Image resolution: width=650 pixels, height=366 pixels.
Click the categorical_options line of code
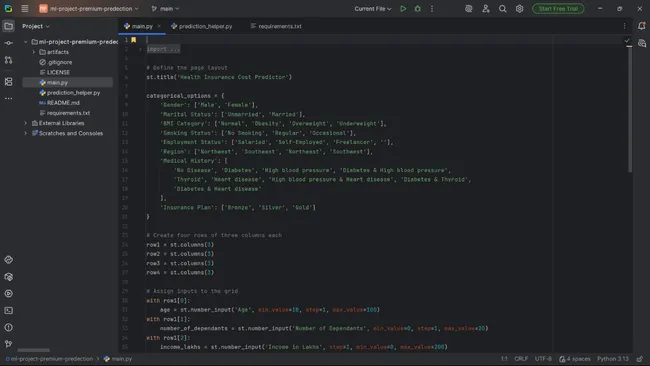tap(185, 96)
